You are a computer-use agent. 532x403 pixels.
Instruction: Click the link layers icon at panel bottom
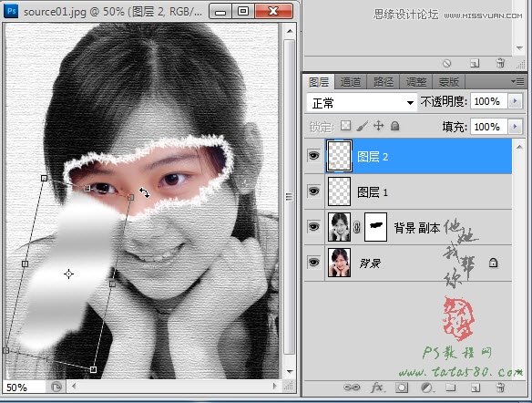pos(352,387)
